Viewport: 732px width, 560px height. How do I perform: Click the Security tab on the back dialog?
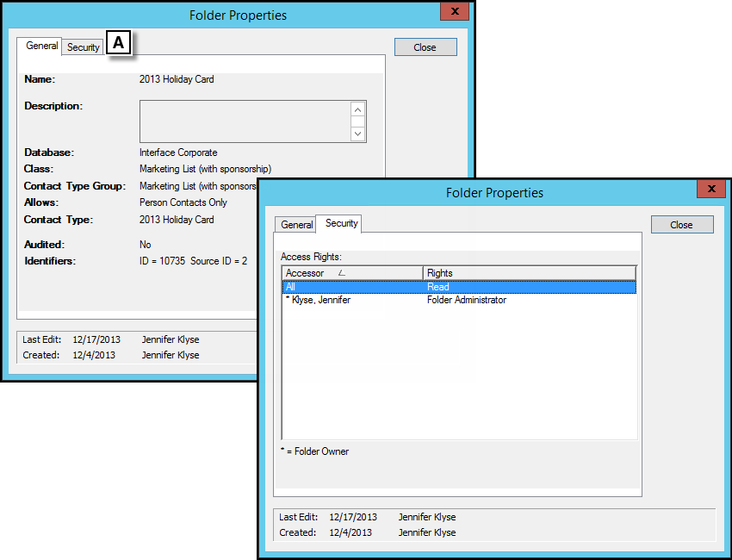pos(83,47)
